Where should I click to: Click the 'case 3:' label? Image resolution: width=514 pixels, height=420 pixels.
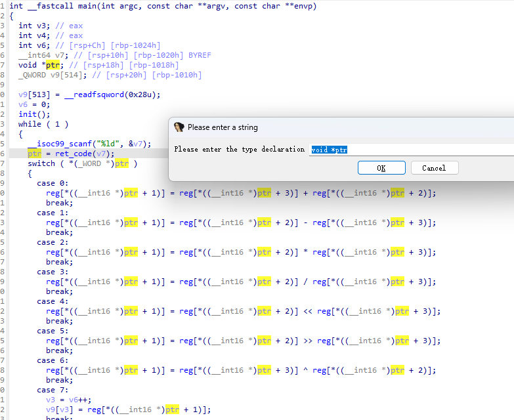(x=53, y=272)
